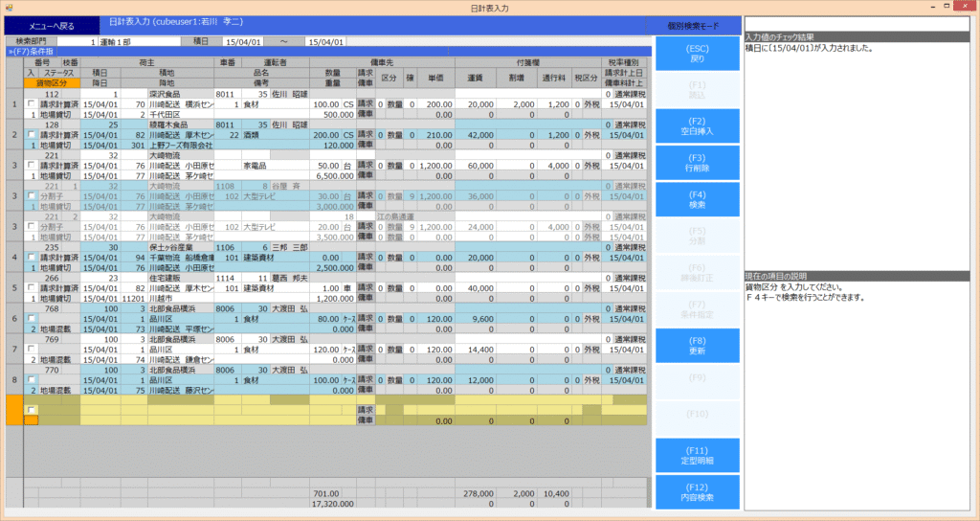This screenshot has width=980, height=521.
Task: Check the box in the yellow new-entry row
Action: (x=31, y=410)
